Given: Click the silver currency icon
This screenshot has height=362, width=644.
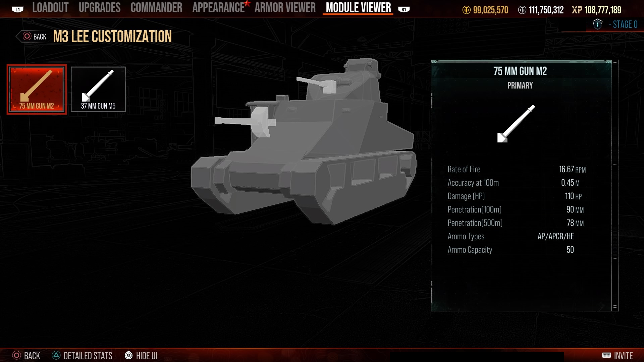Looking at the screenshot, I should tap(522, 10).
